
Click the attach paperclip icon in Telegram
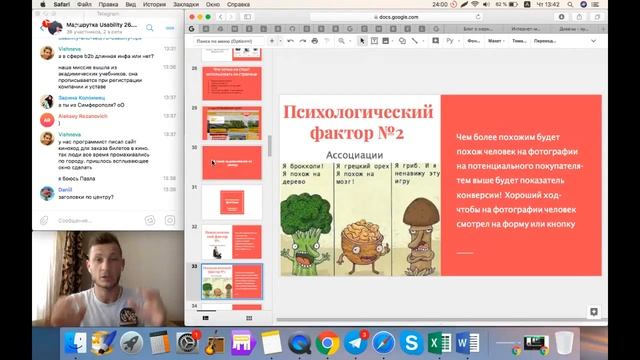pyautogui.click(x=44, y=220)
